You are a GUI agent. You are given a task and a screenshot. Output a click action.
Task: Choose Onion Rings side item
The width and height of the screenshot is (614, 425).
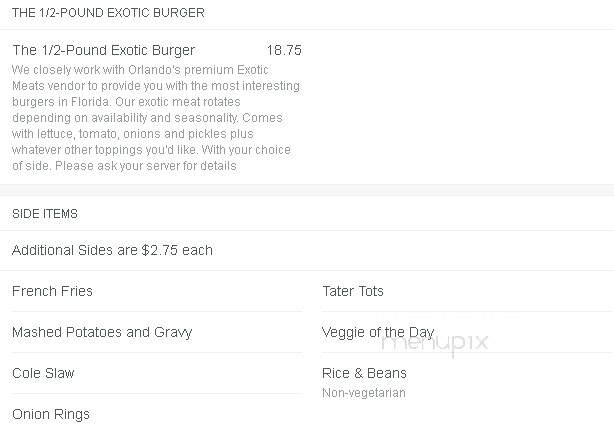[x=51, y=414]
